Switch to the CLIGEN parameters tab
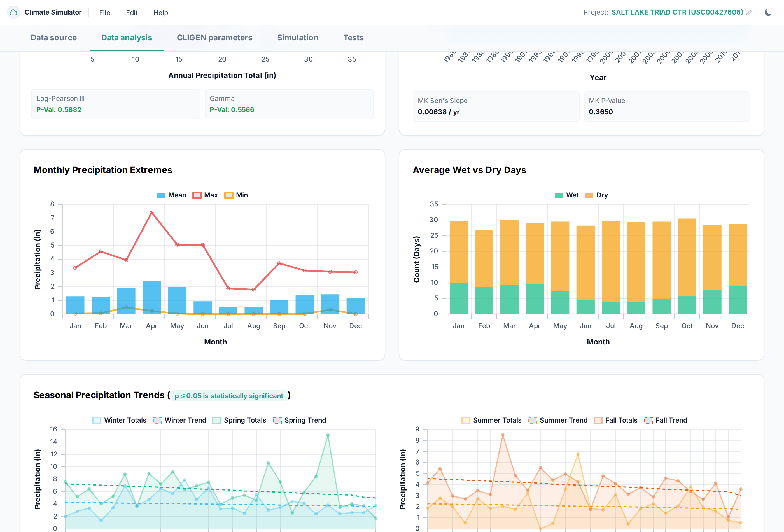784x532 pixels. 214,38
